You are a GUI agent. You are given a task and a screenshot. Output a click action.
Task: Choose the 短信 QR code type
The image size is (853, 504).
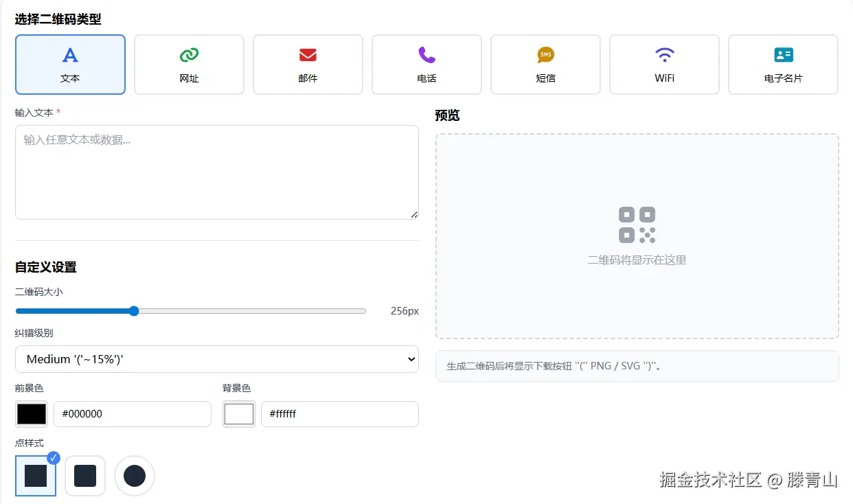pyautogui.click(x=545, y=64)
